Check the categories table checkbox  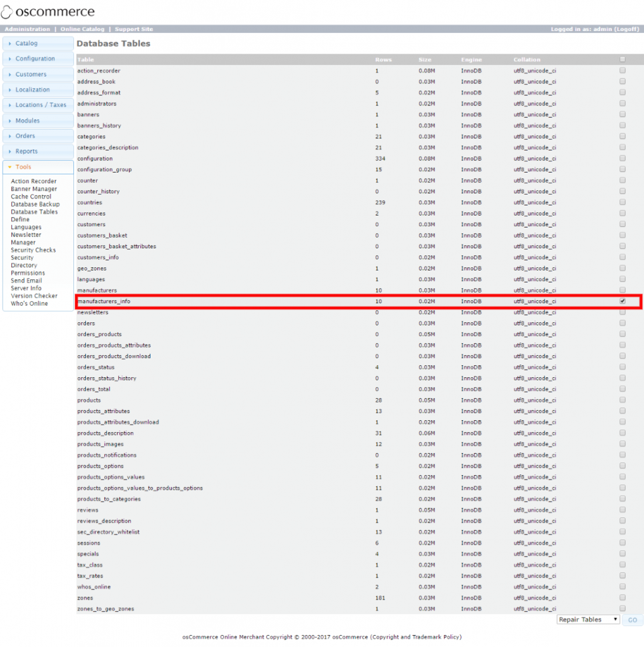coord(623,136)
